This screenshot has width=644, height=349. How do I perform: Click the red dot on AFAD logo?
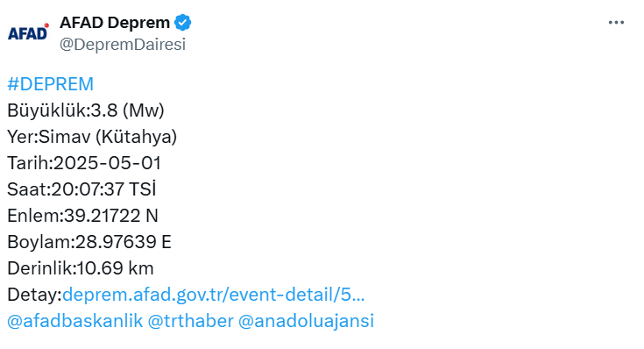pyautogui.click(x=46, y=25)
